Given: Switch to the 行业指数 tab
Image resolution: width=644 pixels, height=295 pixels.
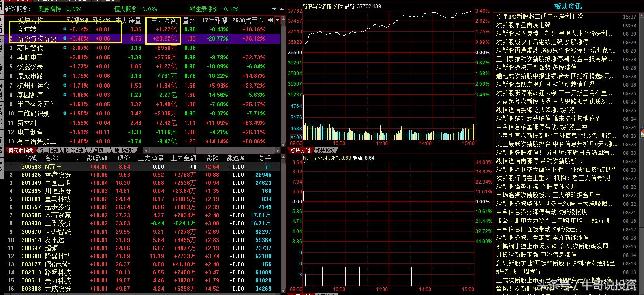Looking at the screenshot, I should tap(48, 150).
